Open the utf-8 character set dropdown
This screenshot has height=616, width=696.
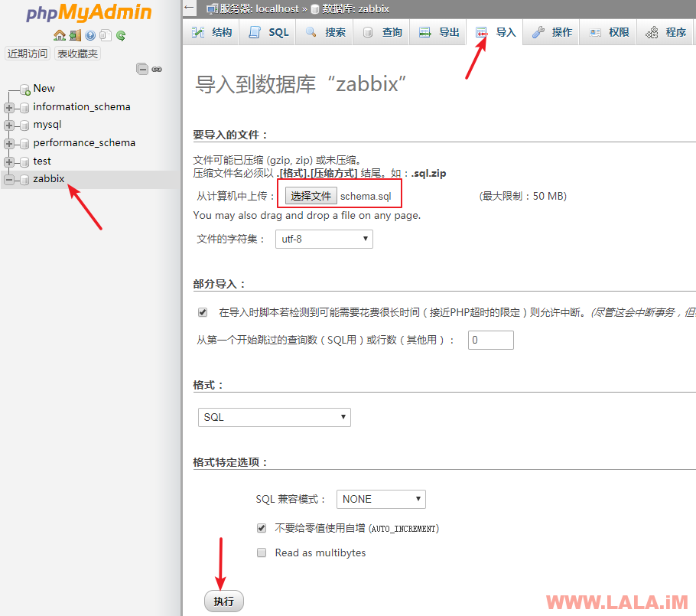coord(324,239)
